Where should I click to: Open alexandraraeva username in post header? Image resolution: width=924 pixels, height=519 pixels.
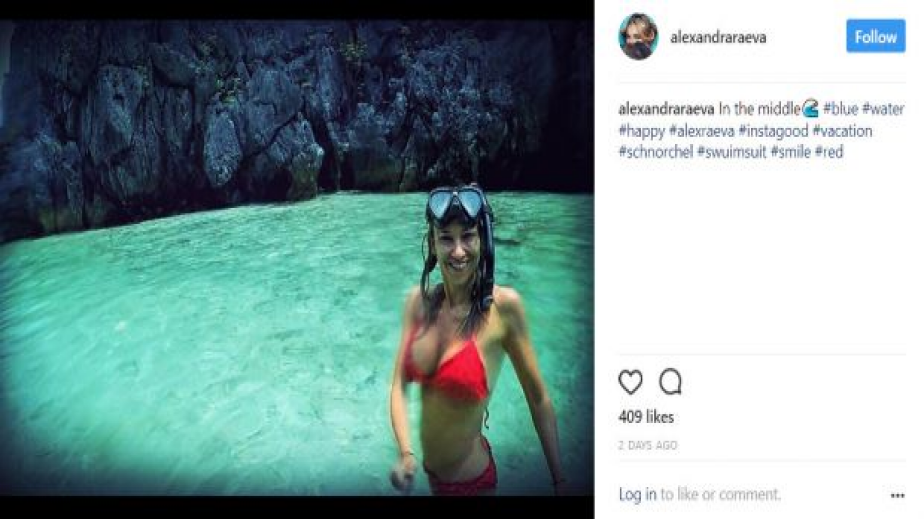point(718,37)
